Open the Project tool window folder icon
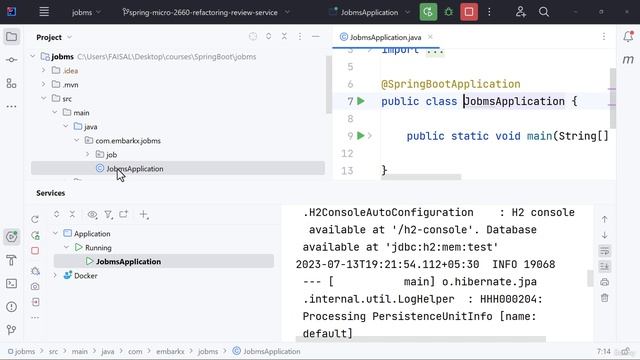Viewport: 640px width, 360px height. point(11,37)
